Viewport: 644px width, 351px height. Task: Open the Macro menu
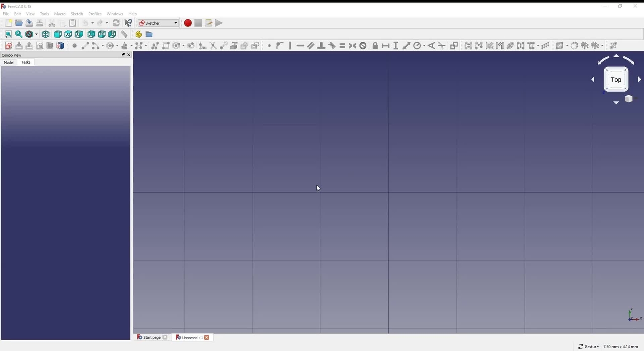pos(60,14)
